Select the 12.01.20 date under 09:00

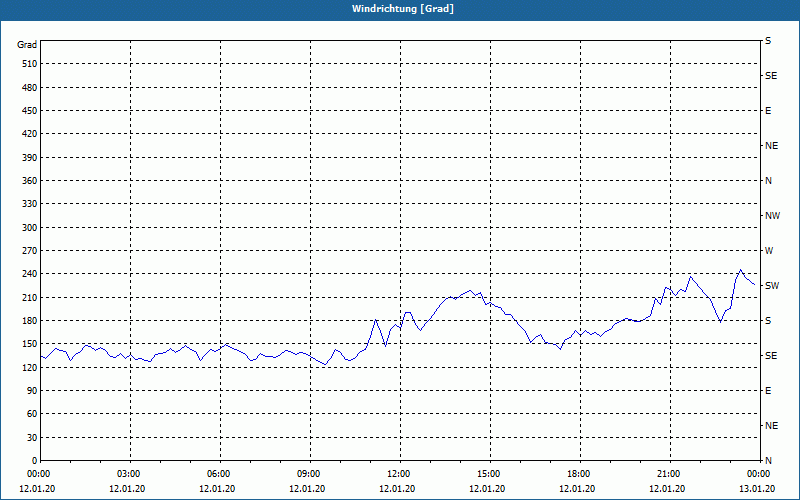307,489
